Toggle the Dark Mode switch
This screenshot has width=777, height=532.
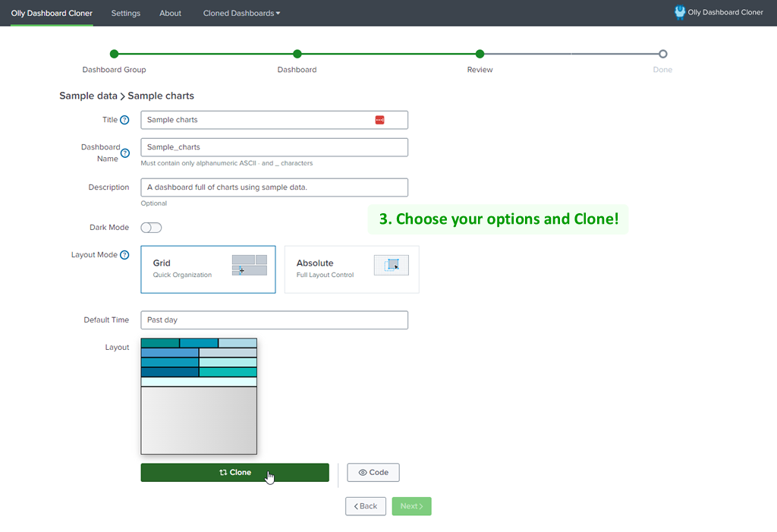pyautogui.click(x=151, y=228)
